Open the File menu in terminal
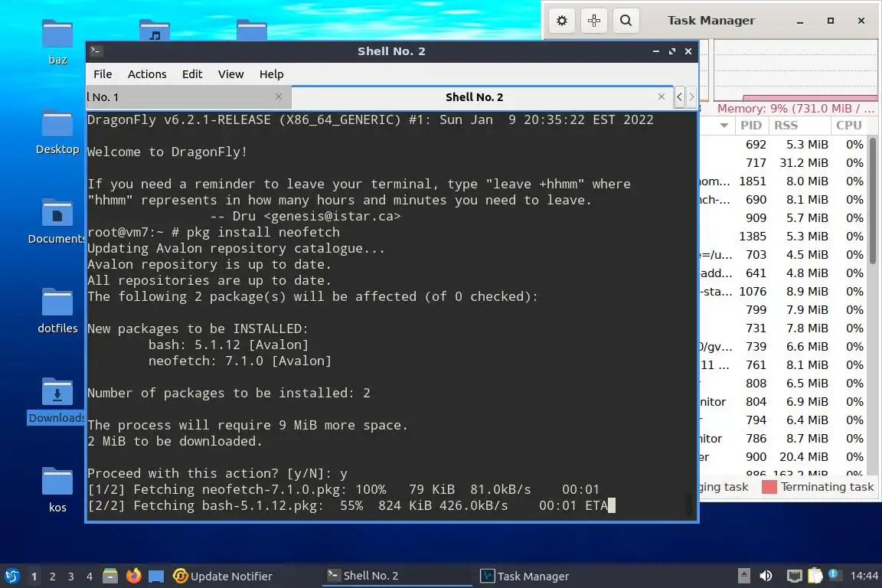882x588 pixels. click(x=103, y=74)
